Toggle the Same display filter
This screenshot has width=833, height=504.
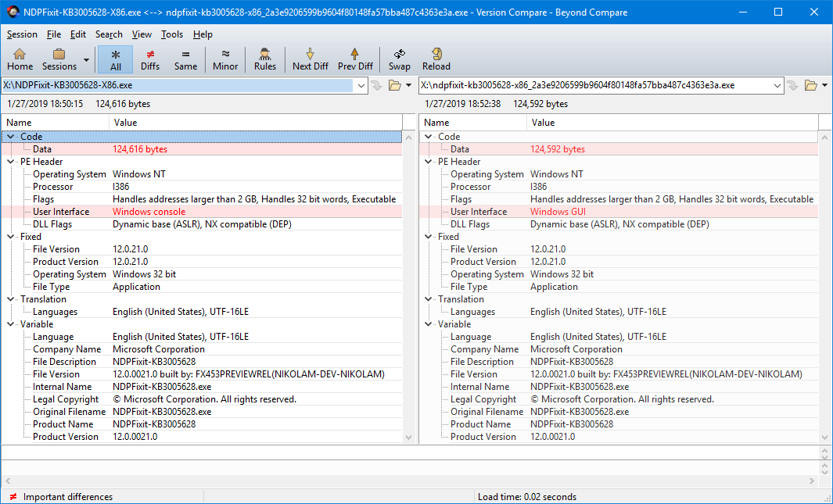coord(185,59)
